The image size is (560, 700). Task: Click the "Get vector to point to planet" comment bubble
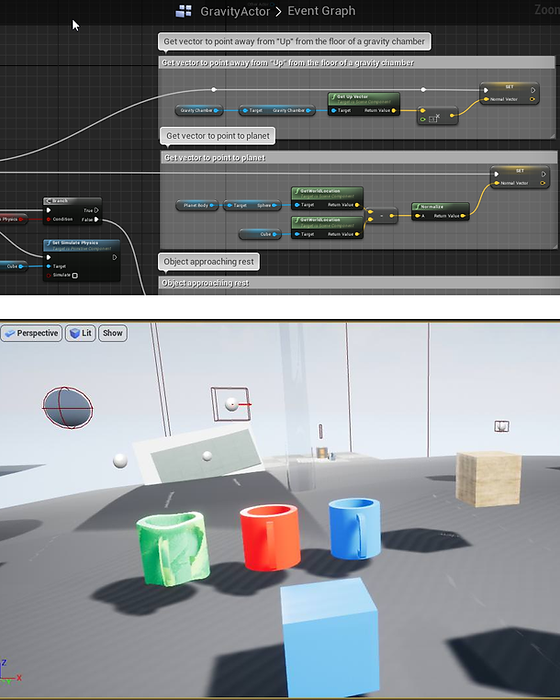coord(218,136)
